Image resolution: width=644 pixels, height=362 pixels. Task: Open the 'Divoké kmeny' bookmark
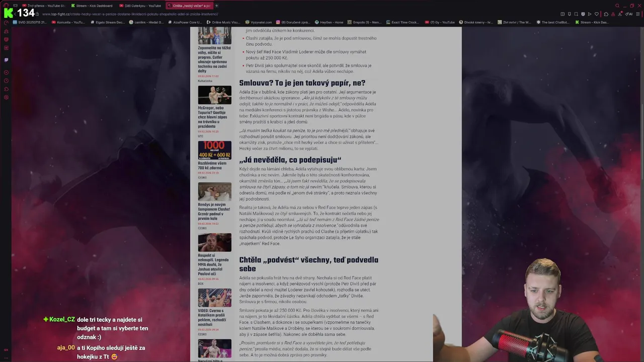pyautogui.click(x=476, y=22)
